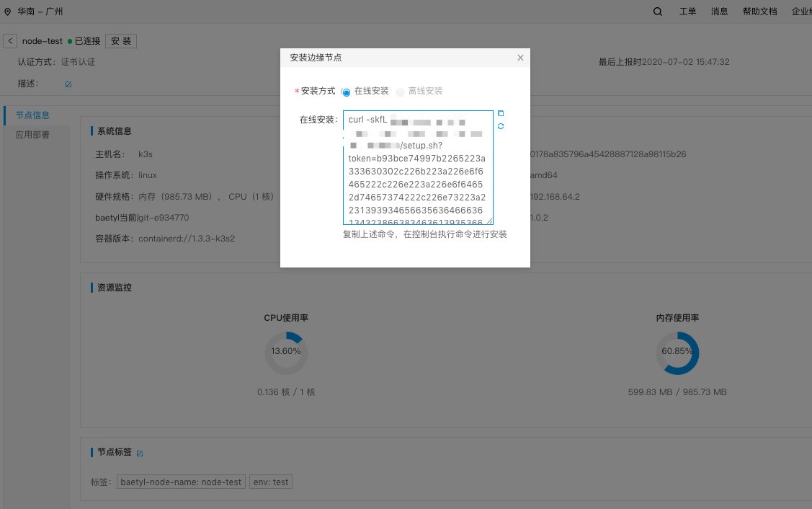
Task: Open the 消息 menu in the top bar
Action: [719, 12]
